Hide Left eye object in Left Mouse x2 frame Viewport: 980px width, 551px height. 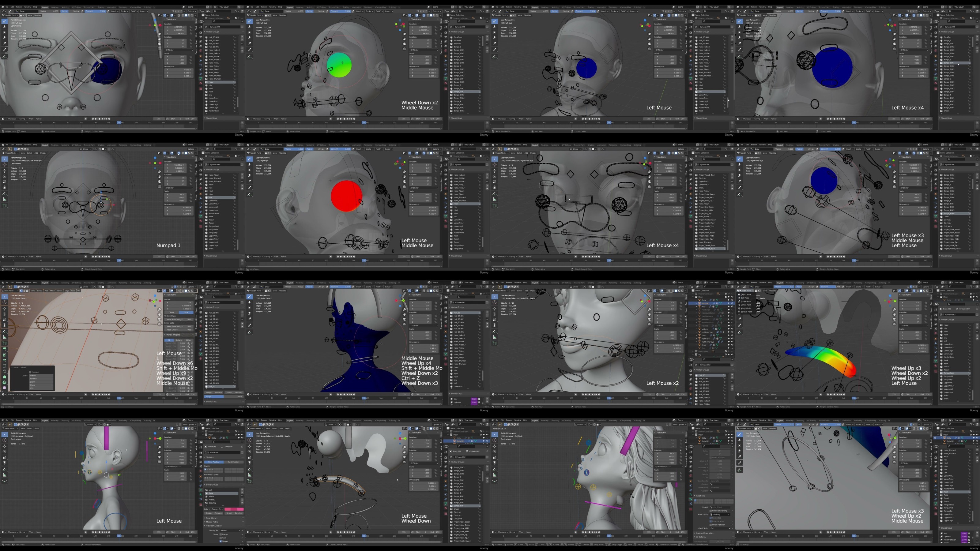[x=732, y=329]
